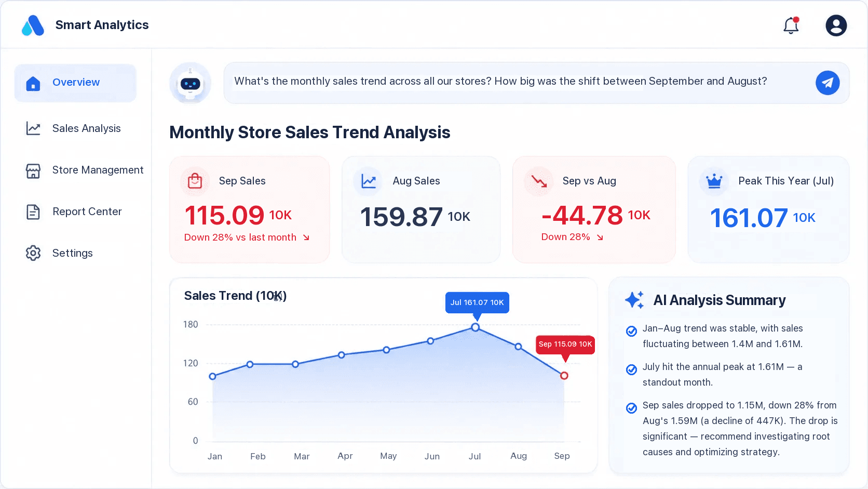Click the Jan x-axis label
The width and height of the screenshot is (868, 489).
pos(215,456)
